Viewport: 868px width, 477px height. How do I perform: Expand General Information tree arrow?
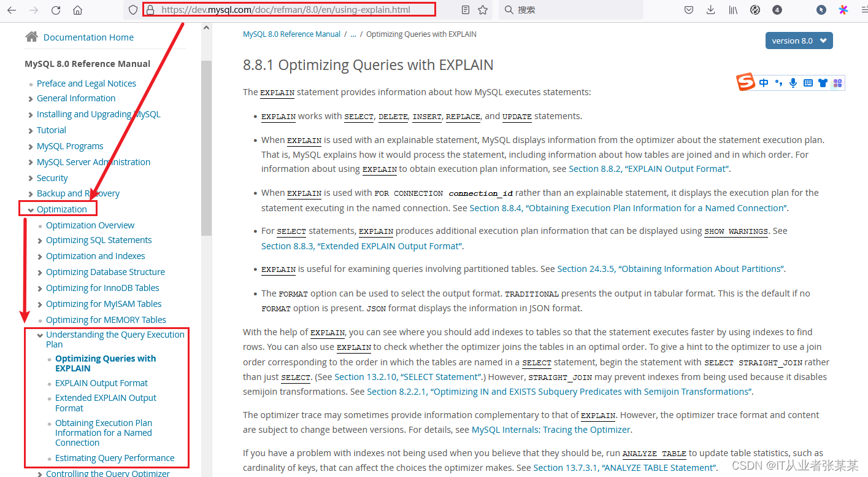click(31, 99)
